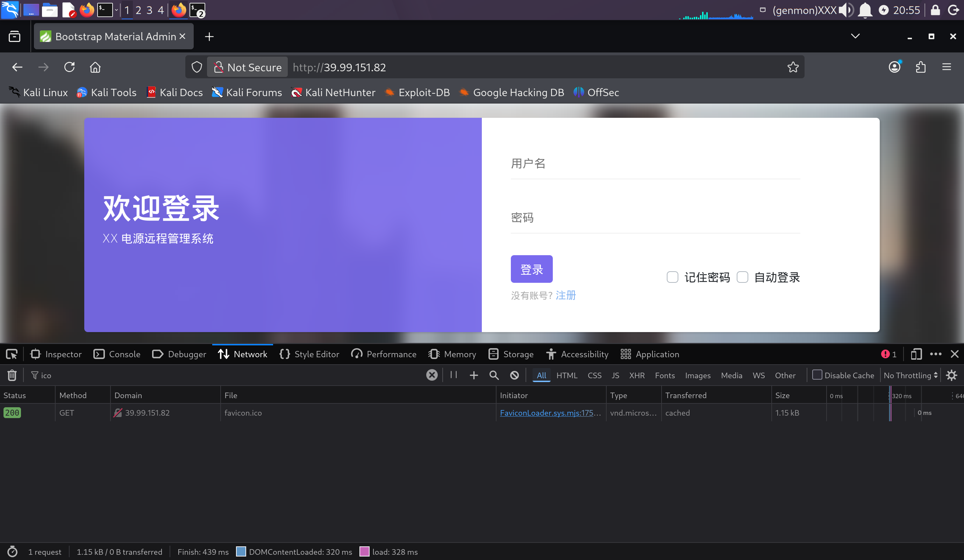Click the error count badge
This screenshot has height=560, width=964.
tap(889, 354)
